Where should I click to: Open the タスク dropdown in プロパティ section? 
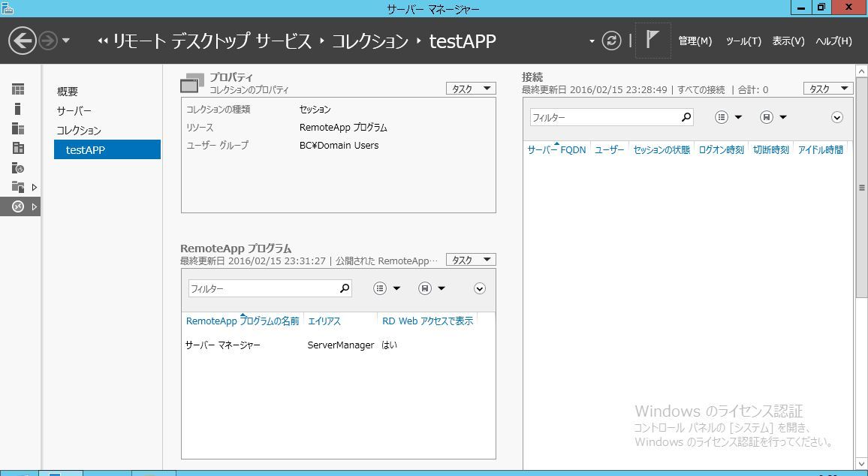tap(471, 89)
